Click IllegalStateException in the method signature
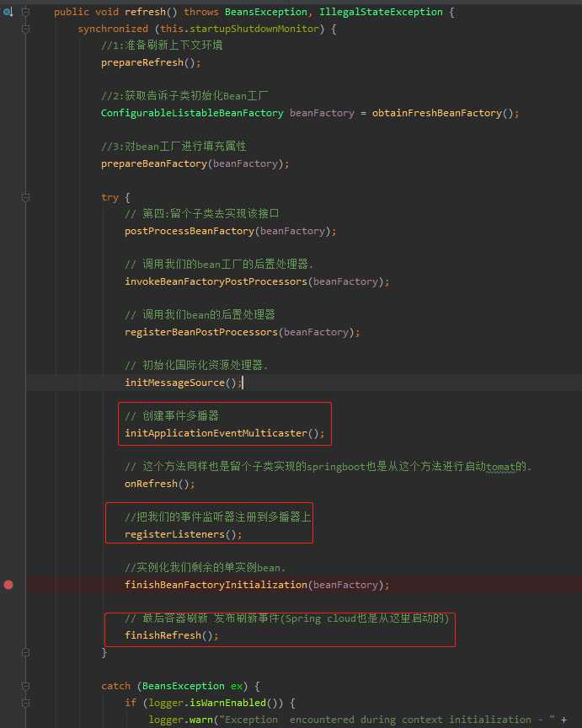582x728 pixels. pos(381,12)
